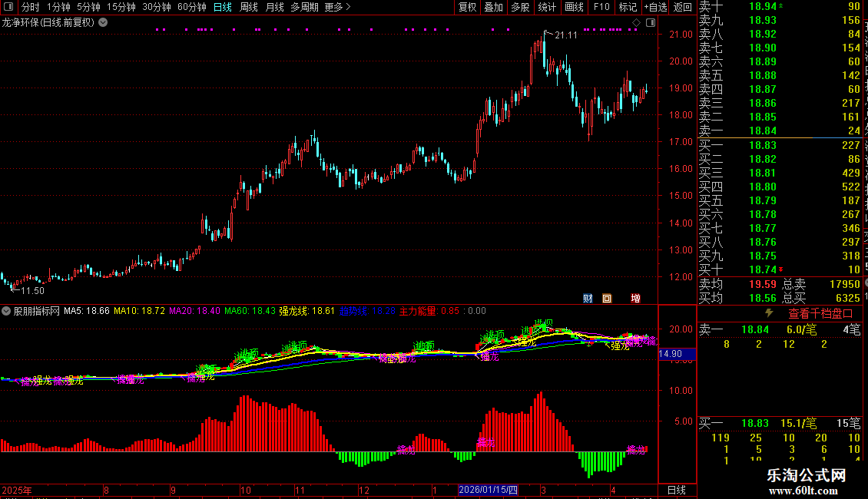The width and height of the screenshot is (868, 499).
Task: Toggle the left sidebar panel icon
Action: pyautogui.click(x=8, y=7)
